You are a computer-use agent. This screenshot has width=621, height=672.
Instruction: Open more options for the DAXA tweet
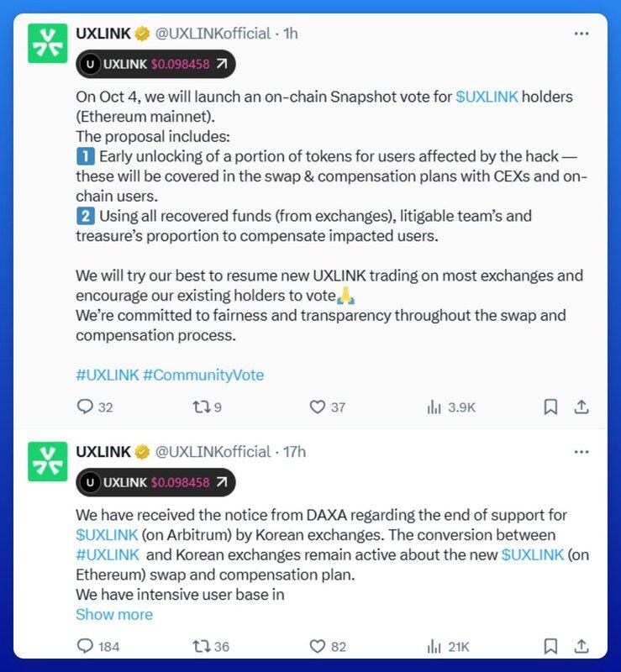pos(581,452)
